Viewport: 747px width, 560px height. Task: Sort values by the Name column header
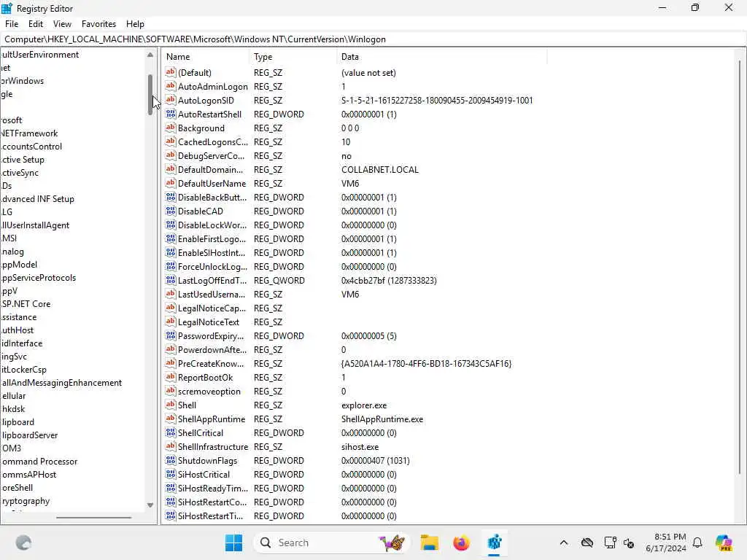pyautogui.click(x=205, y=57)
